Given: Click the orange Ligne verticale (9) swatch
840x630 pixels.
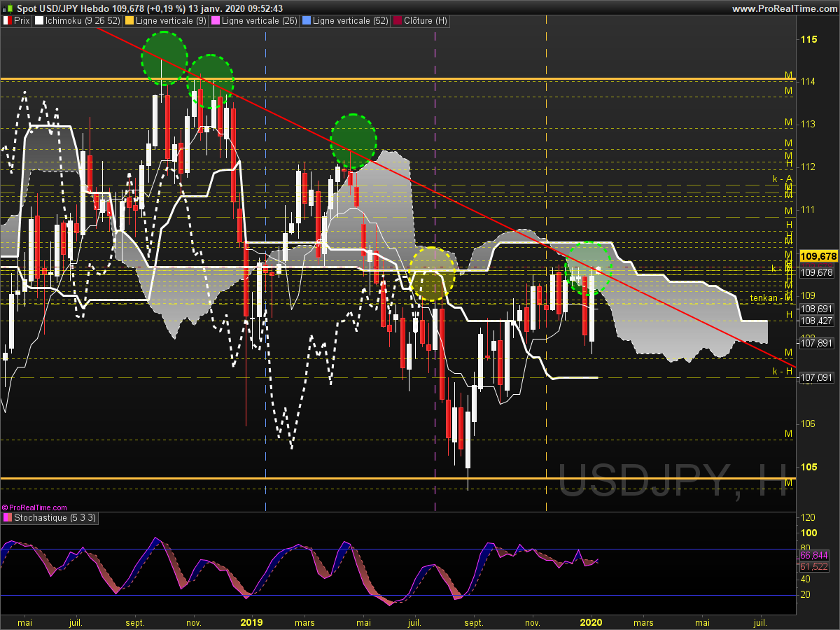Looking at the screenshot, I should coord(128,21).
